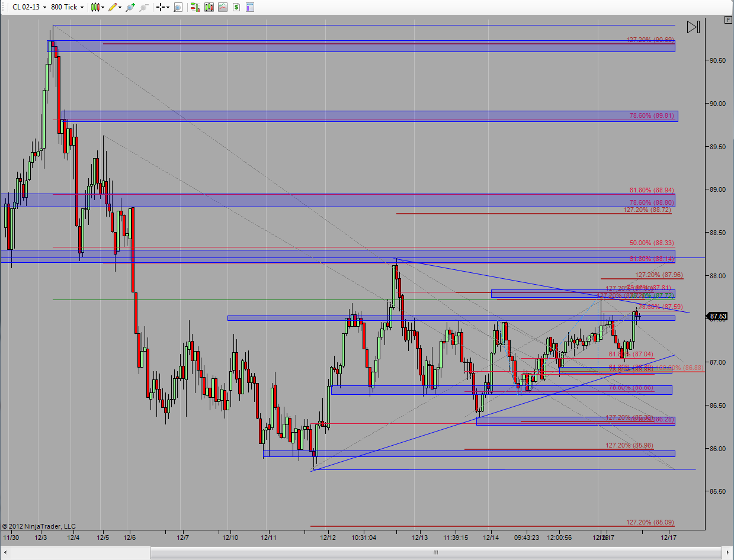This screenshot has height=560, width=734.
Task: Click the 127.20% (85.98) Fibonacci label
Action: (x=629, y=445)
